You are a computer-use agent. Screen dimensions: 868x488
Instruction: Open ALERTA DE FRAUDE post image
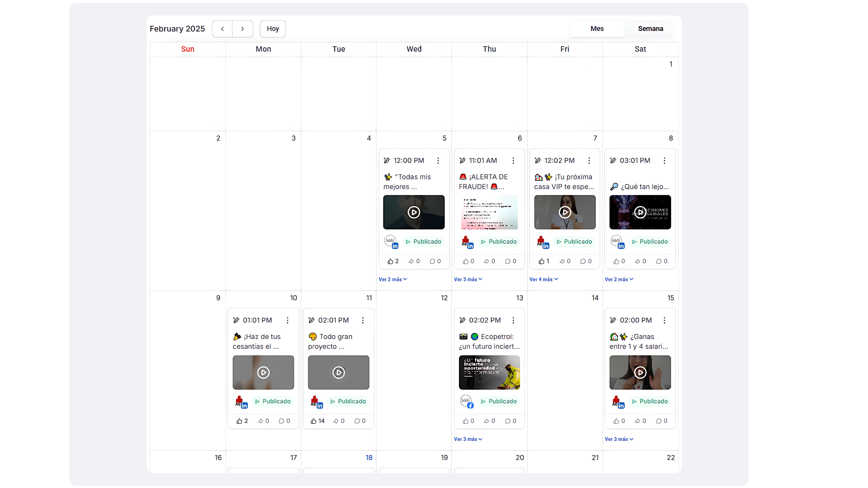click(489, 212)
